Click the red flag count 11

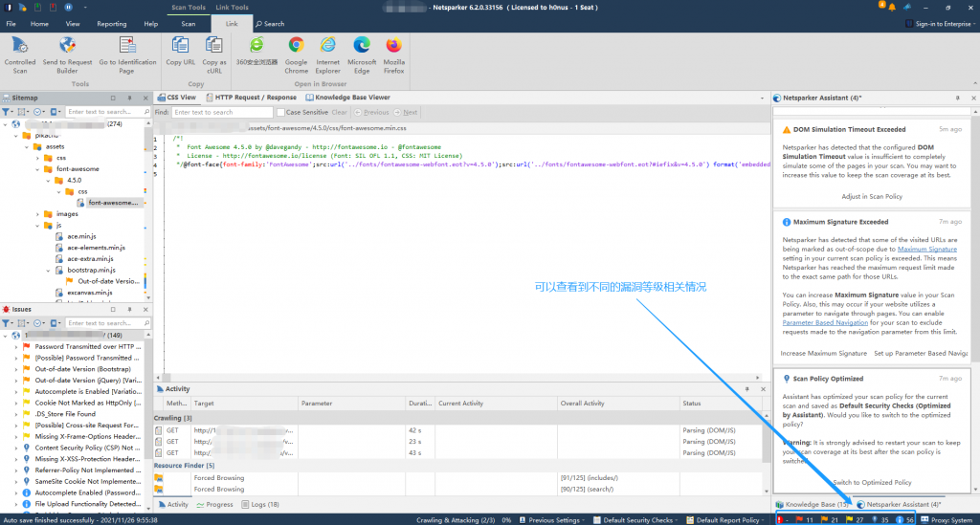804,520
